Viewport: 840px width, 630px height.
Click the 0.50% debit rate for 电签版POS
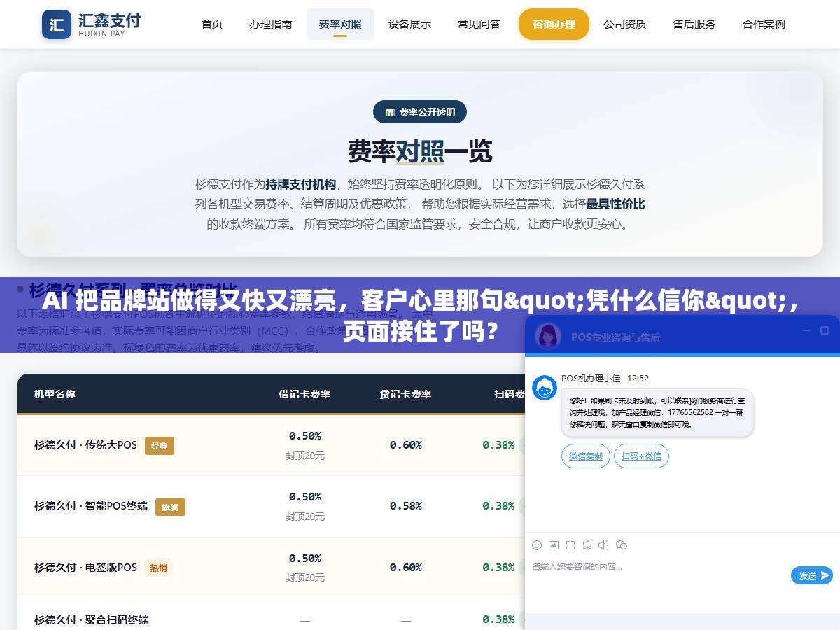tap(305, 559)
